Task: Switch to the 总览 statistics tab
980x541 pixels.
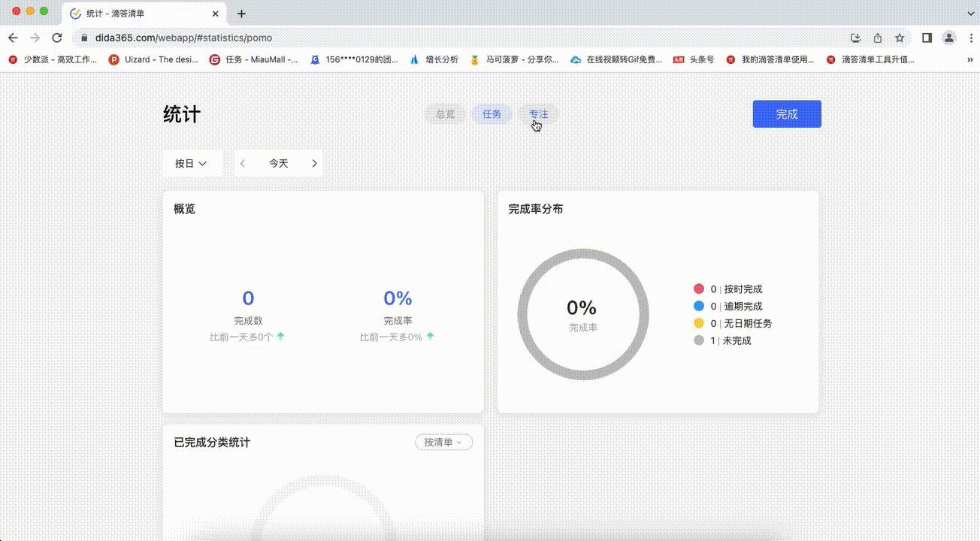Action: (445, 113)
